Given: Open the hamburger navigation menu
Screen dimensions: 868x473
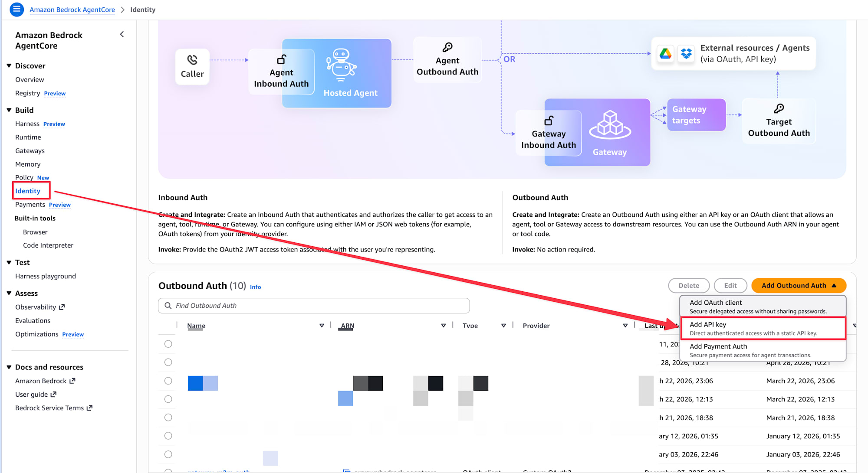Looking at the screenshot, I should point(16,9).
